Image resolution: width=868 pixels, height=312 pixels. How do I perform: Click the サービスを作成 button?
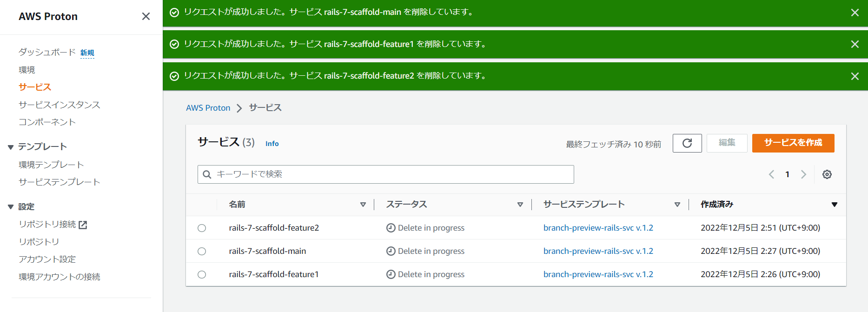pyautogui.click(x=793, y=143)
